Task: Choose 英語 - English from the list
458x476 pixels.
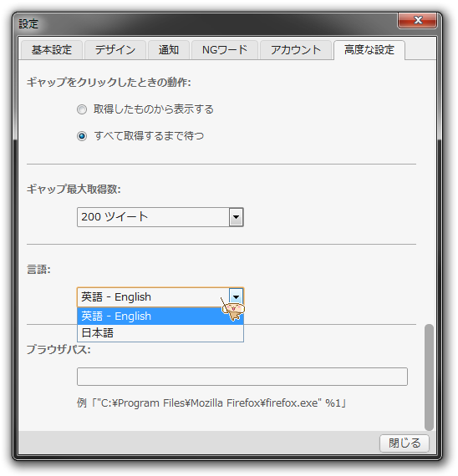Action: [160, 316]
